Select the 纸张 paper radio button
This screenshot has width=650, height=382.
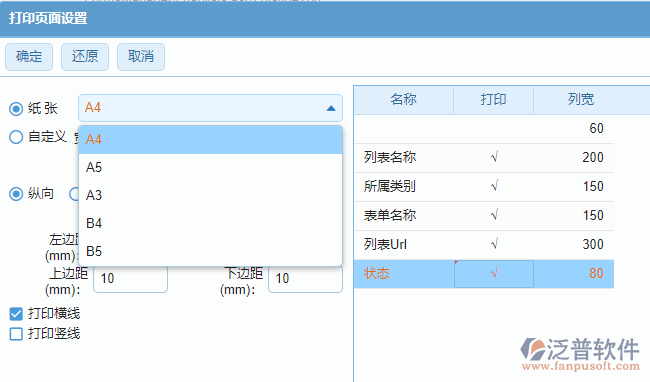(x=16, y=109)
